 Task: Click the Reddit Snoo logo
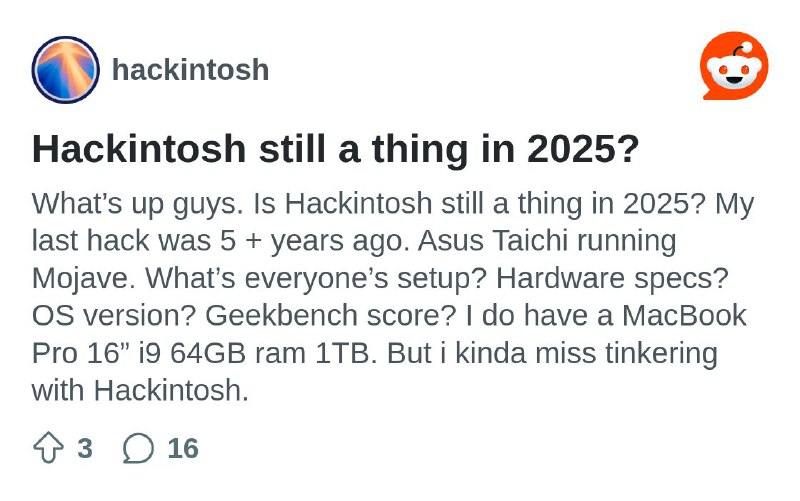tap(734, 66)
